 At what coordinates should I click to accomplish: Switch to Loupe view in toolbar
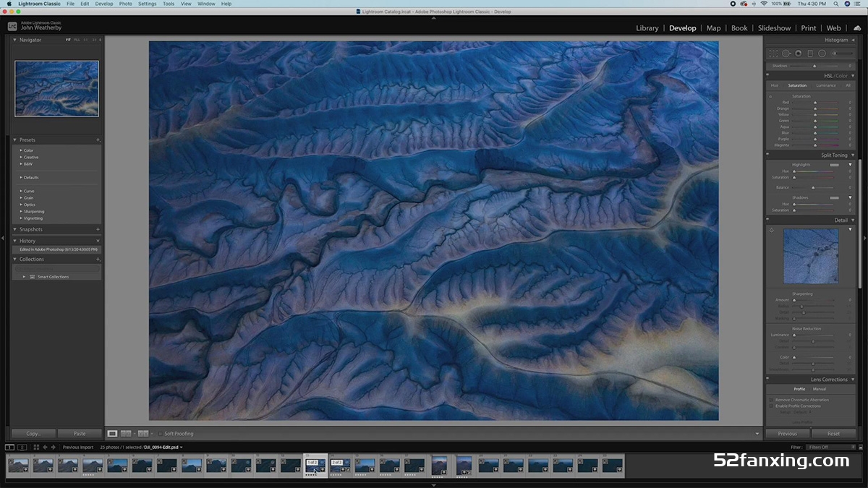pyautogui.click(x=112, y=434)
